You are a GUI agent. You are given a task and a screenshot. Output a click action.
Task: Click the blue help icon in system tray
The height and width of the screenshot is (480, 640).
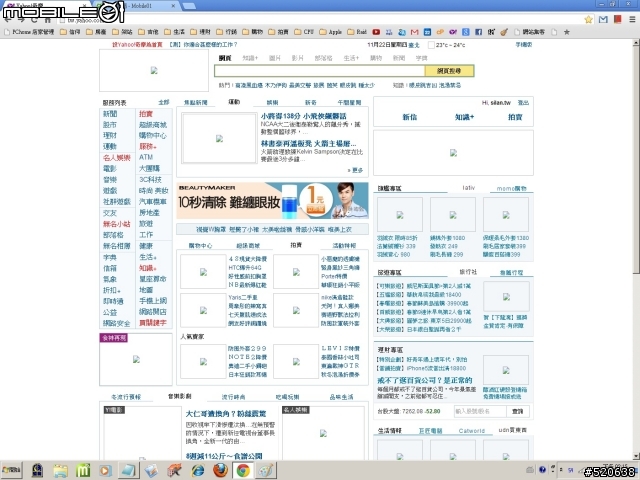click(542, 470)
